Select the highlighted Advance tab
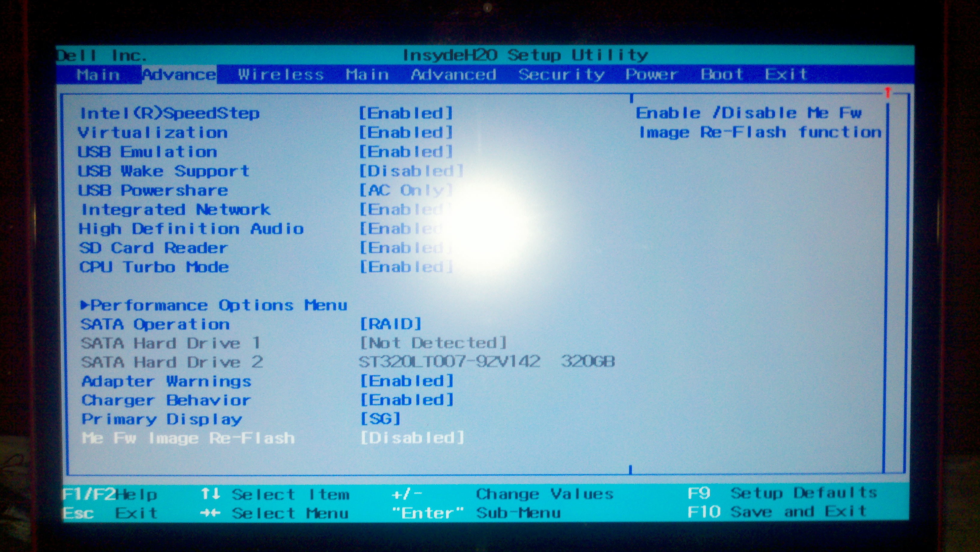980x552 pixels. 179,74
